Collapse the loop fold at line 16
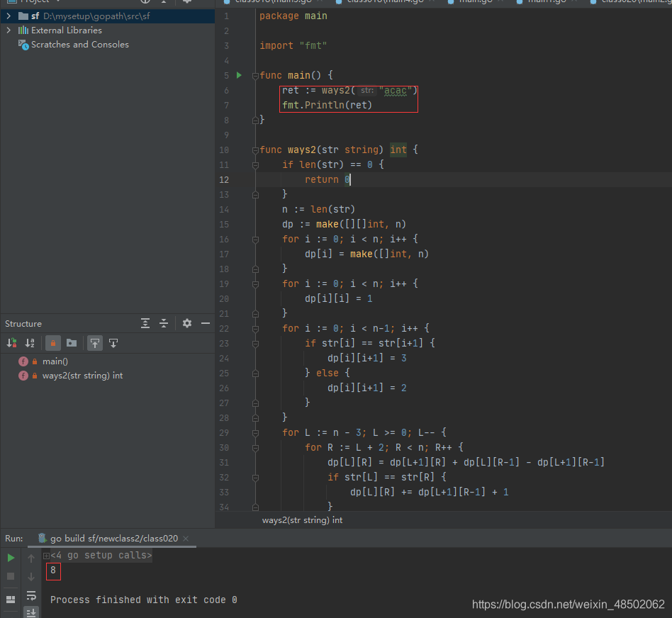 (x=255, y=240)
